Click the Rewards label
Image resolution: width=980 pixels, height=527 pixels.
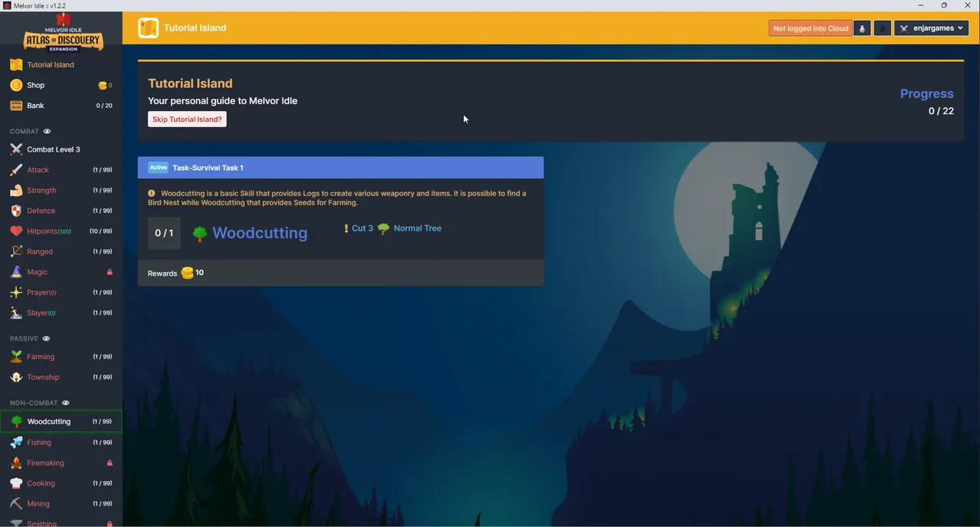tap(162, 273)
